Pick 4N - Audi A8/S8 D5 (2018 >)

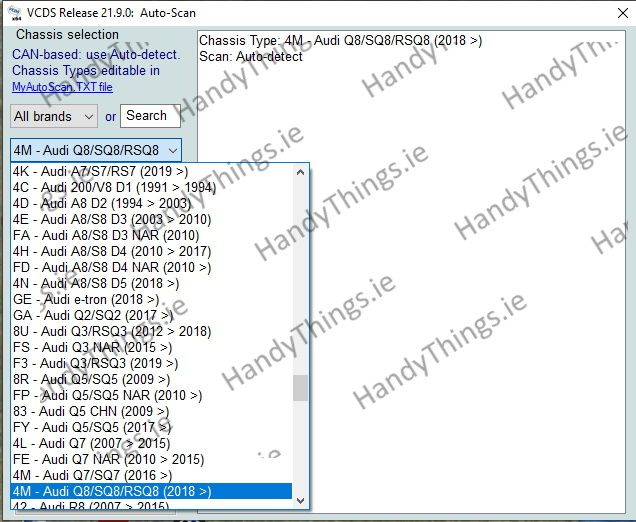point(151,284)
